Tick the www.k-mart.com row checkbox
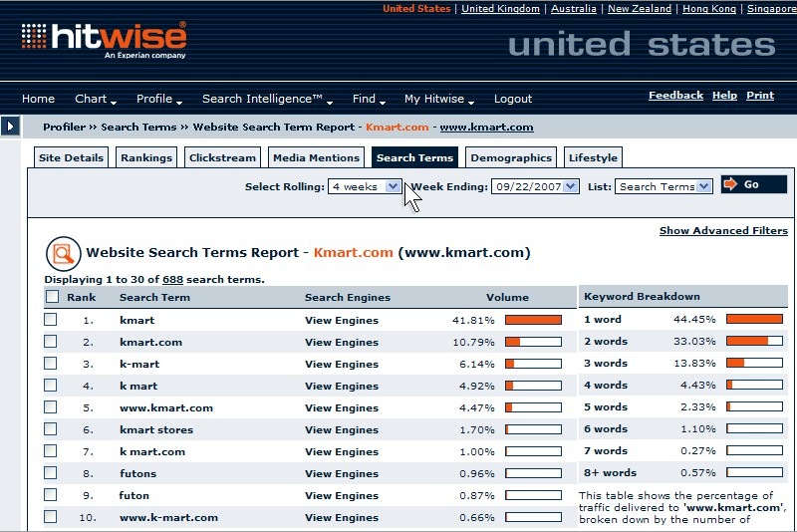797x532 pixels. tap(50, 517)
